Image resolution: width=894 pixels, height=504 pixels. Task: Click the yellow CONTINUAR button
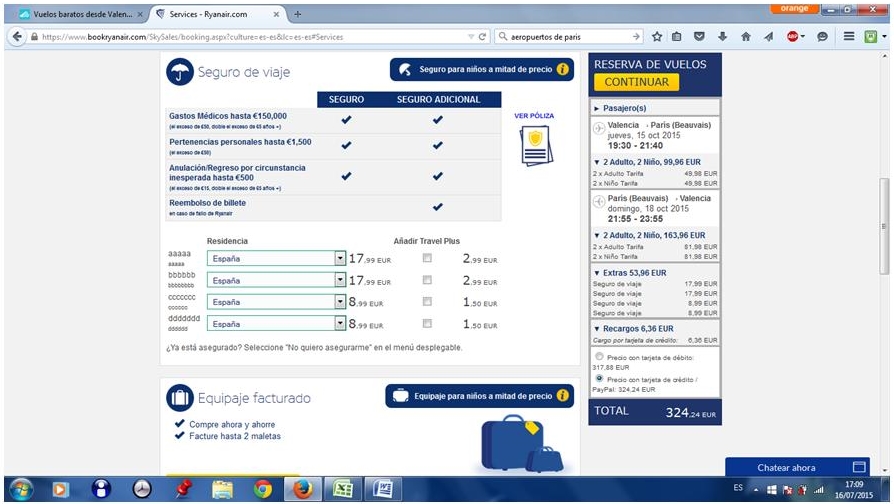click(636, 82)
